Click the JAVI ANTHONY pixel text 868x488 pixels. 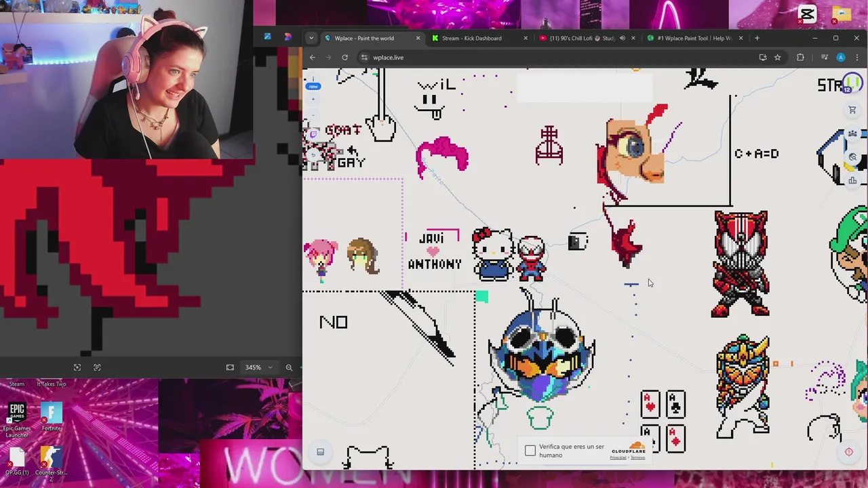[x=434, y=251]
